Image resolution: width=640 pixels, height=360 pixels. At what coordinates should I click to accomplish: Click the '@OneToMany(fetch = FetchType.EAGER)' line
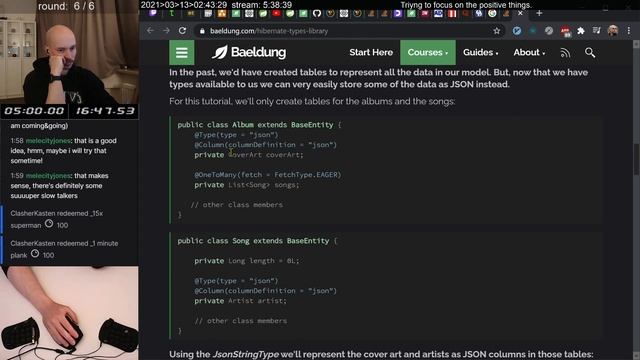coord(268,175)
